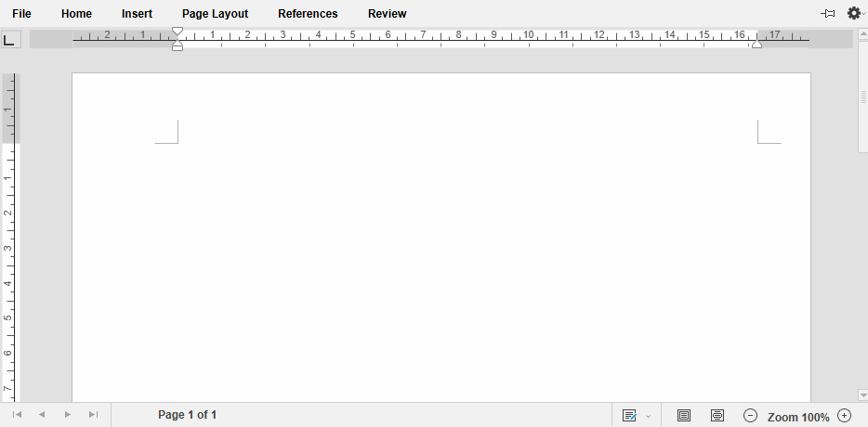The image size is (868, 427).
Task: Select the left indent square marker
Action: pos(178,48)
